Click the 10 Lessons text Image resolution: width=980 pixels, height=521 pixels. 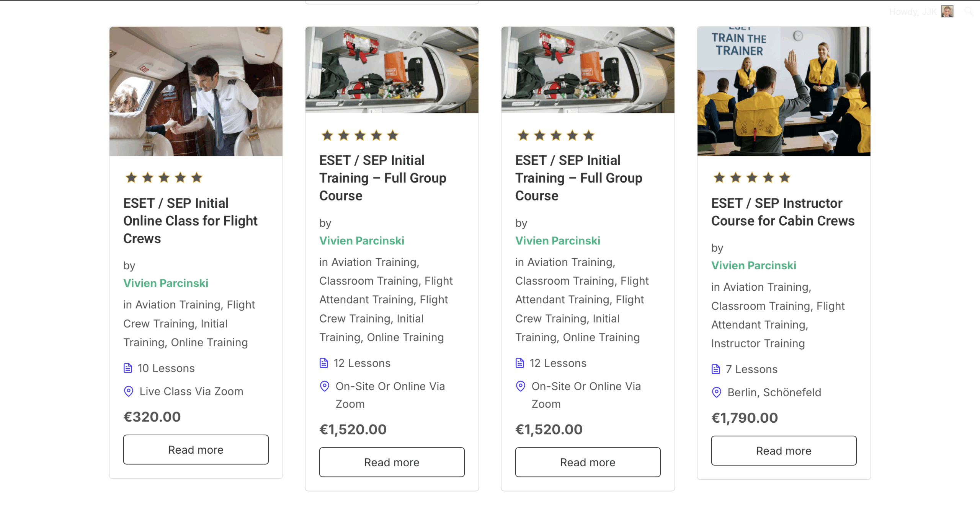click(166, 368)
